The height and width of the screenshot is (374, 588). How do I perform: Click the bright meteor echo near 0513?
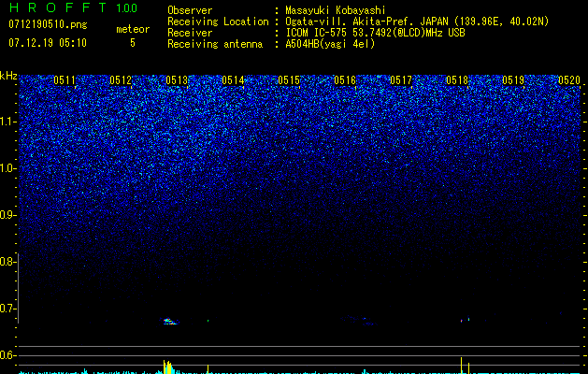click(x=170, y=321)
